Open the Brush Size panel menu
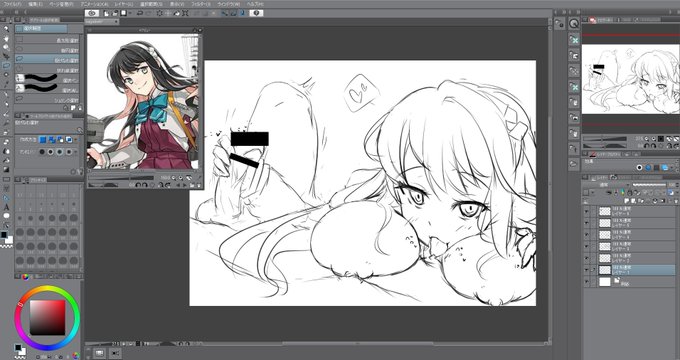The height and width of the screenshot is (360, 680). click(17, 179)
